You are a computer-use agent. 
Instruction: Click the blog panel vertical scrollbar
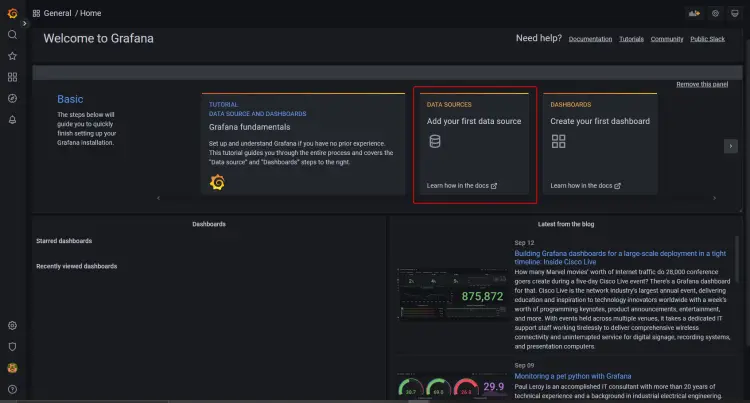coord(737,258)
